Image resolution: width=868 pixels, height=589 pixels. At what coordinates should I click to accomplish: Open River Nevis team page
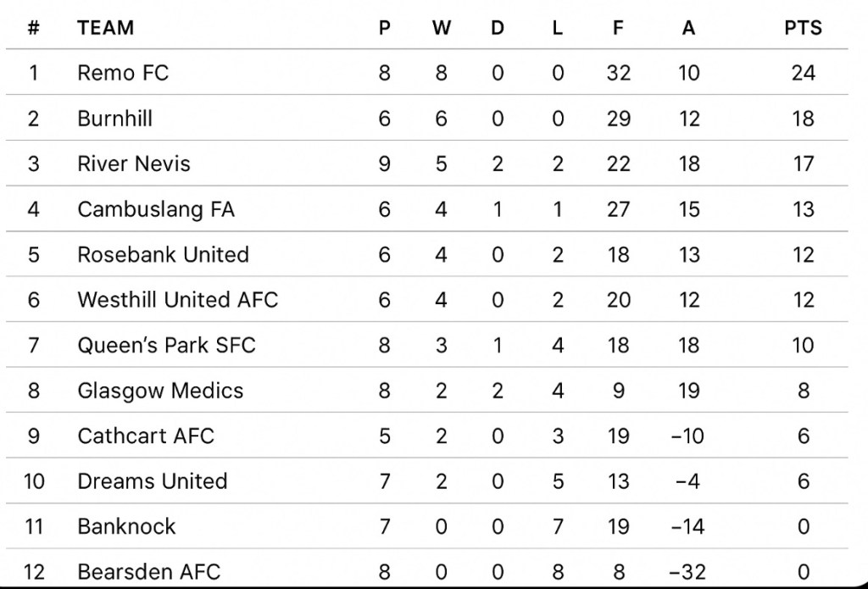tap(134, 164)
